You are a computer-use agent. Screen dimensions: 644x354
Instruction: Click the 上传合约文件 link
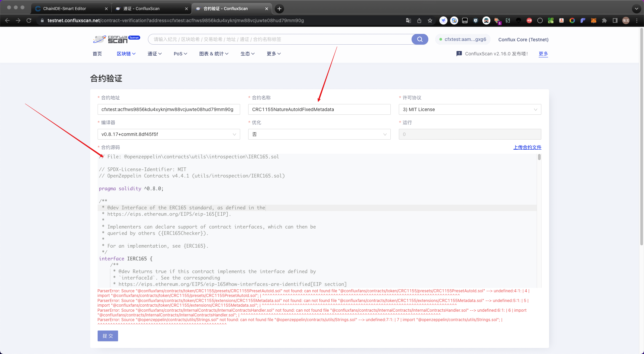pos(527,147)
